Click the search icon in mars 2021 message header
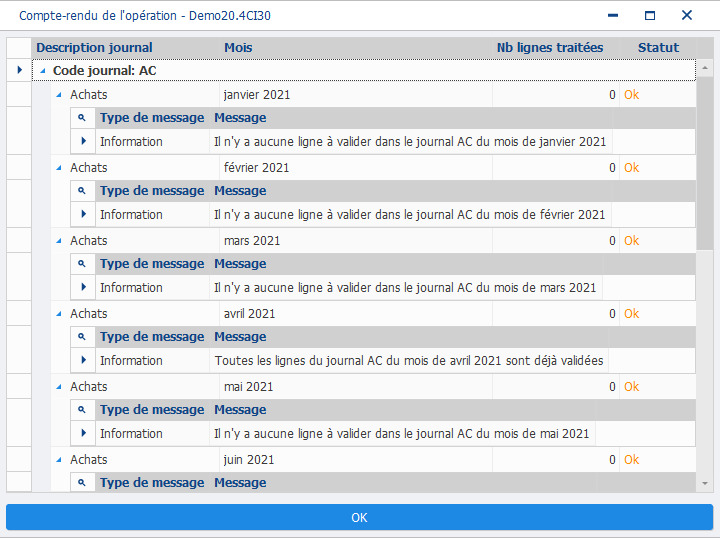The image size is (720, 538). [x=82, y=264]
